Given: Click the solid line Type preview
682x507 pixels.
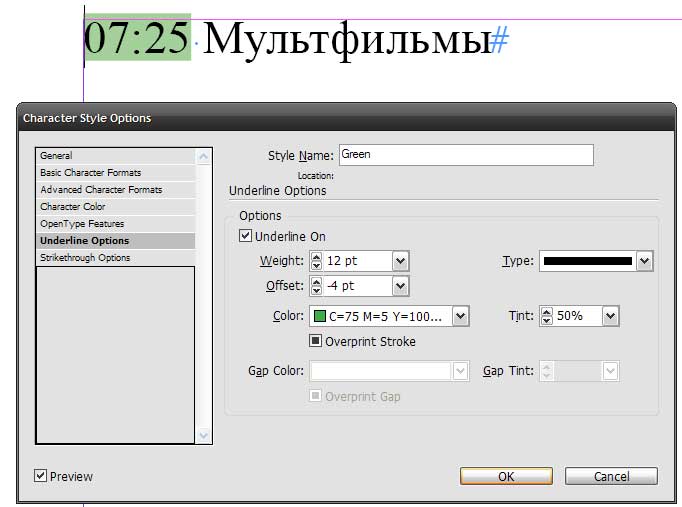Looking at the screenshot, I should click(588, 261).
